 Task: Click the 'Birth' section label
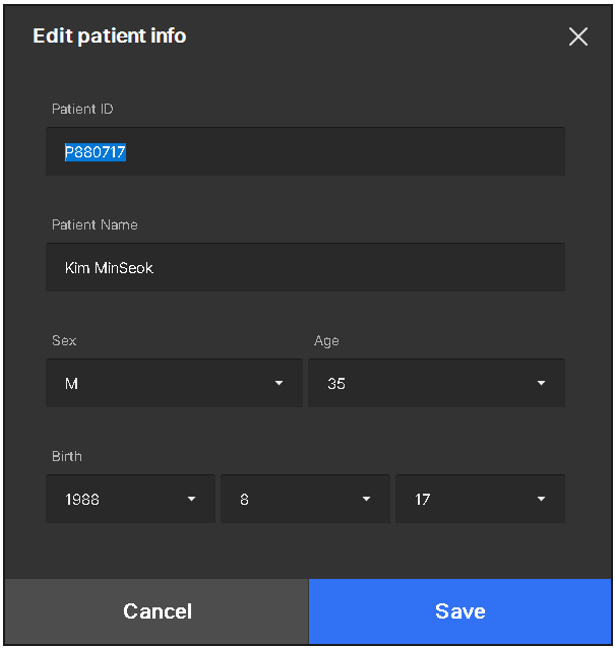click(66, 456)
